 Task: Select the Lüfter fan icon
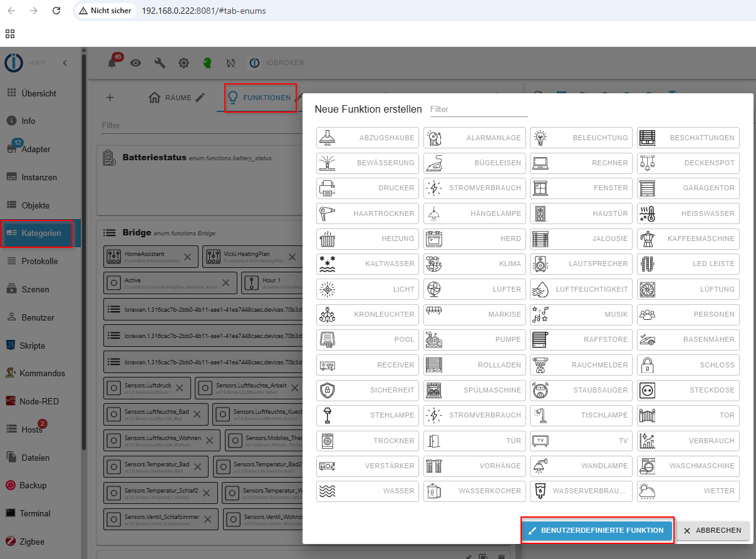(433, 289)
